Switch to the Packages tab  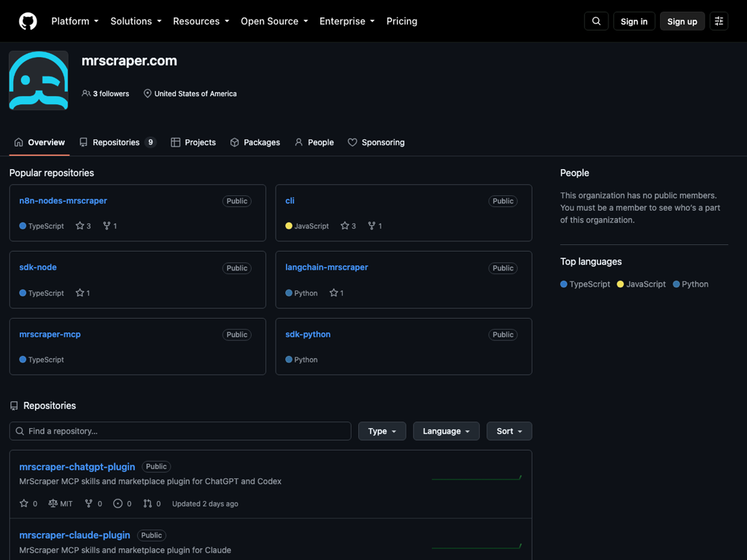coord(255,142)
